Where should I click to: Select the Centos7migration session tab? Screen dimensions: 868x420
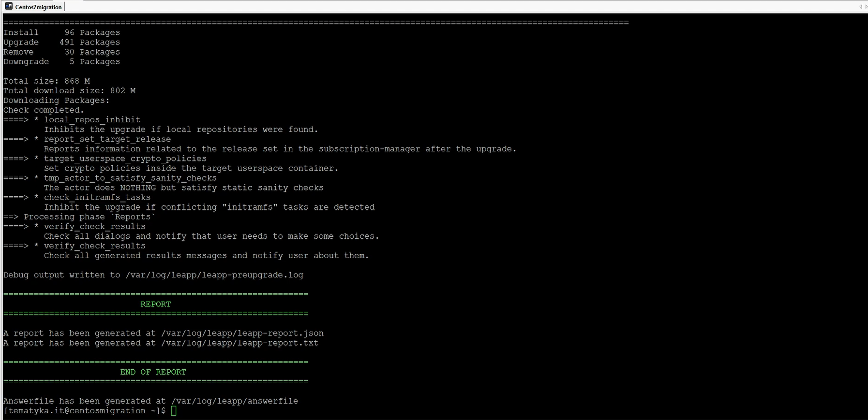click(x=33, y=7)
